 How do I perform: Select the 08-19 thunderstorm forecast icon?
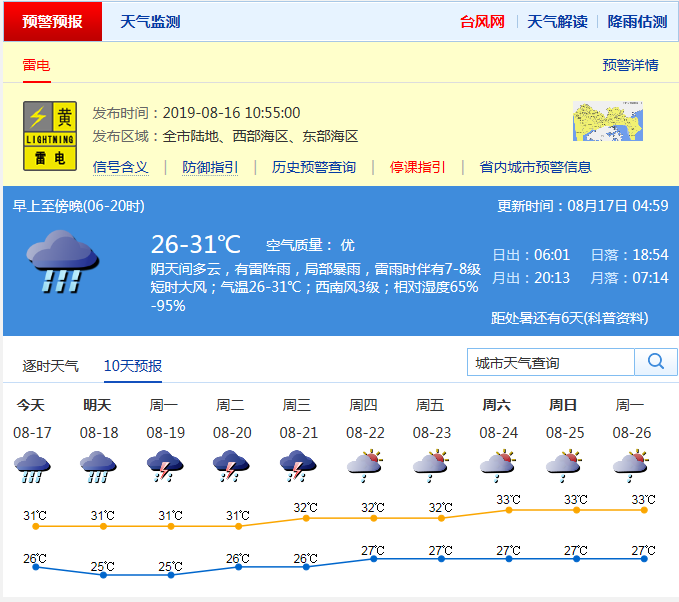[x=165, y=466]
